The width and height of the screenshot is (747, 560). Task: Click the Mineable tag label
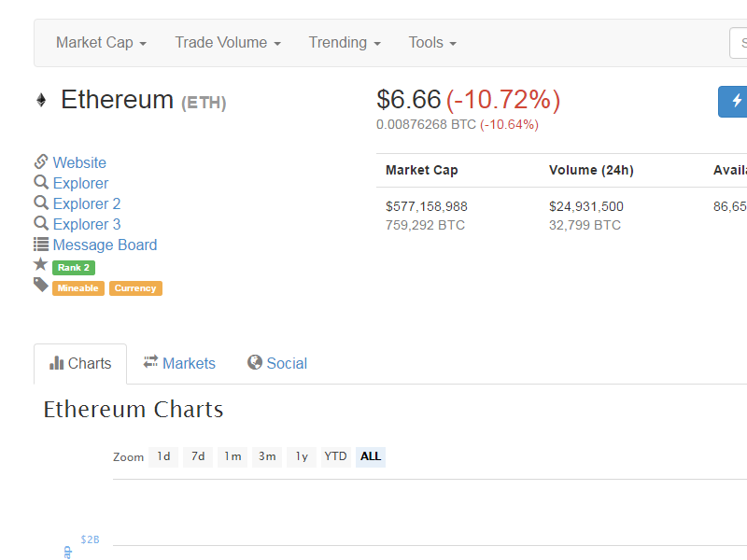coord(78,288)
